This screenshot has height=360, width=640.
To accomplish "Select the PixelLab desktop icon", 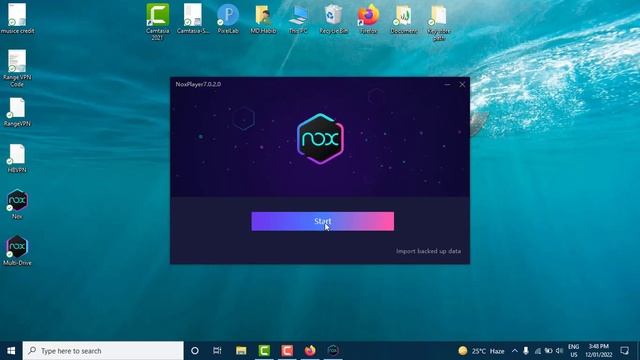I will (x=228, y=19).
